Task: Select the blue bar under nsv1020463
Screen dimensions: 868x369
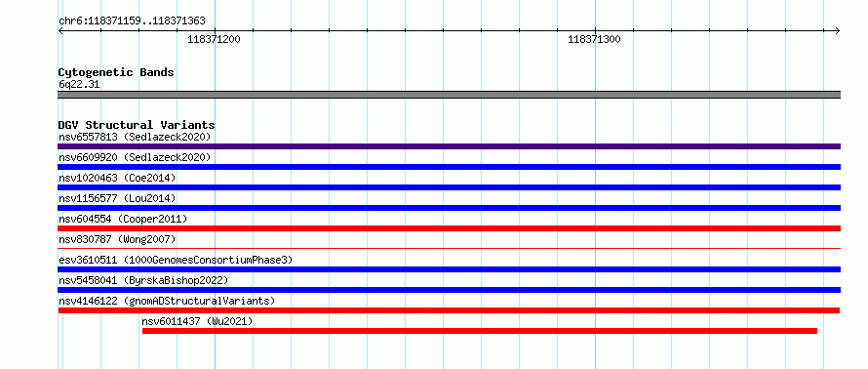Action: [449, 187]
